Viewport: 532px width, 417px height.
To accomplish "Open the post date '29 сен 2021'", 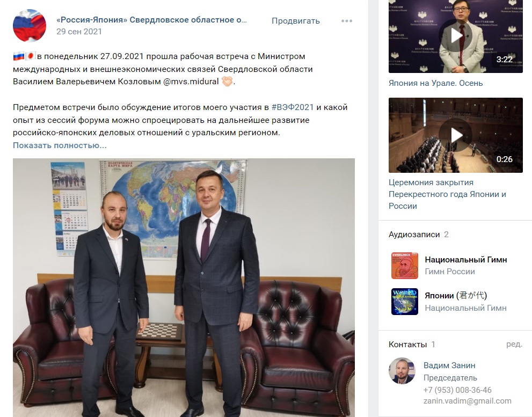I will [79, 32].
